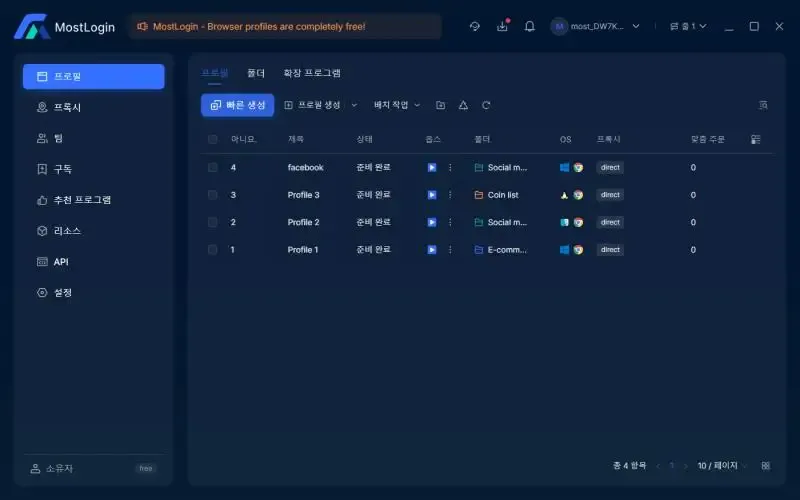This screenshot has height=500, width=800.
Task: Open the 프로필 sidebar item
Action: coord(94,77)
